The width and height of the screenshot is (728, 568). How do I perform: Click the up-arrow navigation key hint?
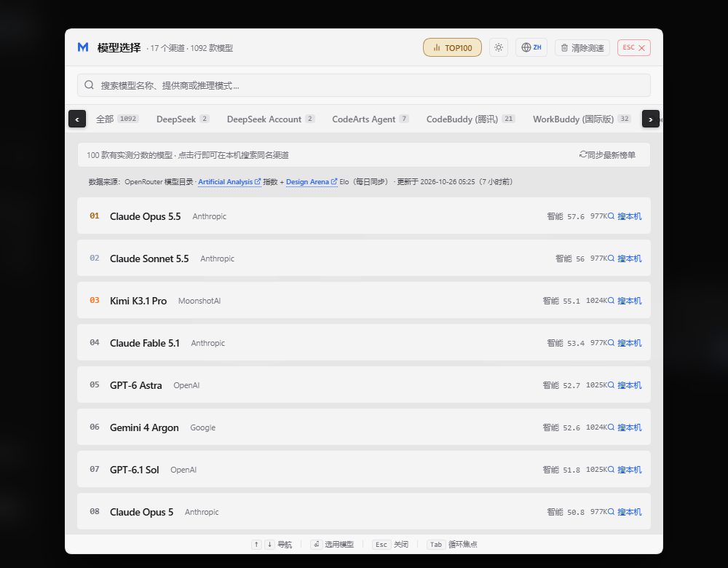pos(256,544)
